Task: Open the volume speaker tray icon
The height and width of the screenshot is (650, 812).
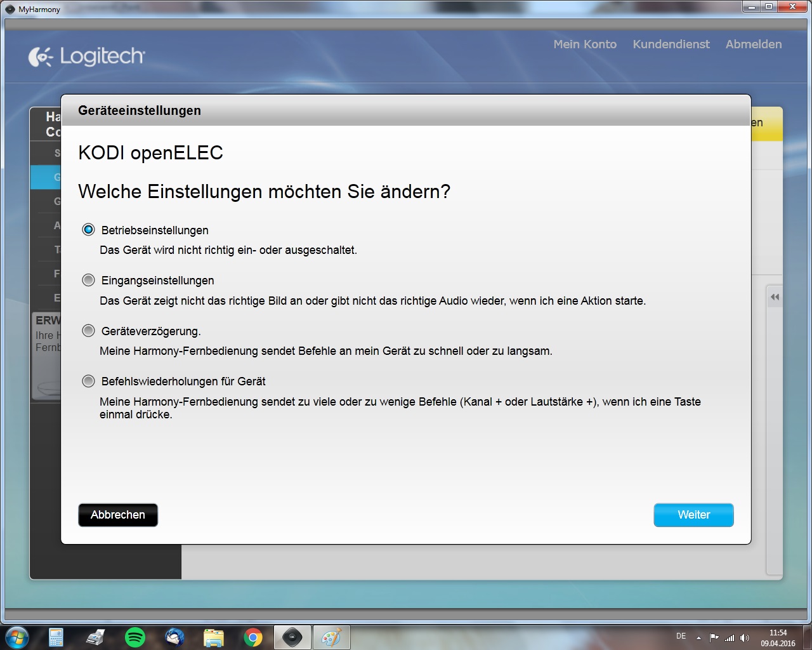Action: pyautogui.click(x=745, y=638)
